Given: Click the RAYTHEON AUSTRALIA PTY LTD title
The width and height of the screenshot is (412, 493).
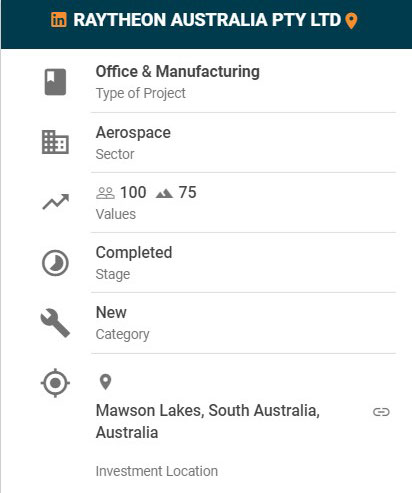Looking at the screenshot, I should [x=207, y=20].
